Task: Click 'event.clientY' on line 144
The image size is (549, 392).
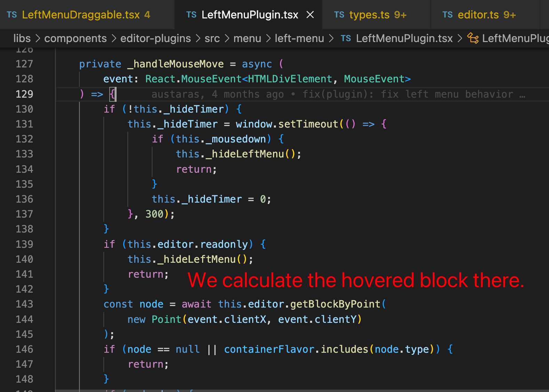Action: (317, 319)
